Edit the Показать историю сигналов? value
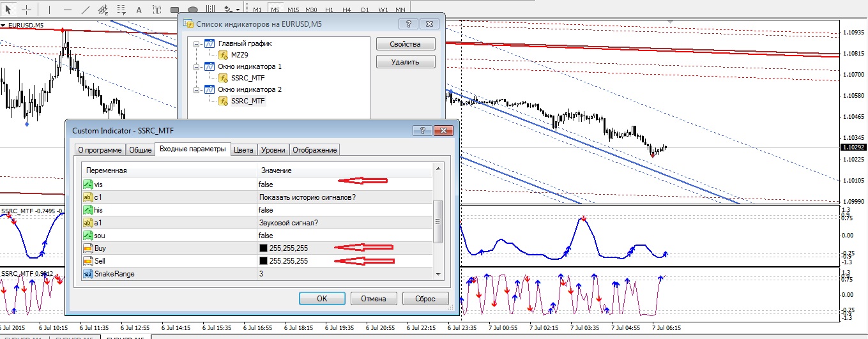 345,197
